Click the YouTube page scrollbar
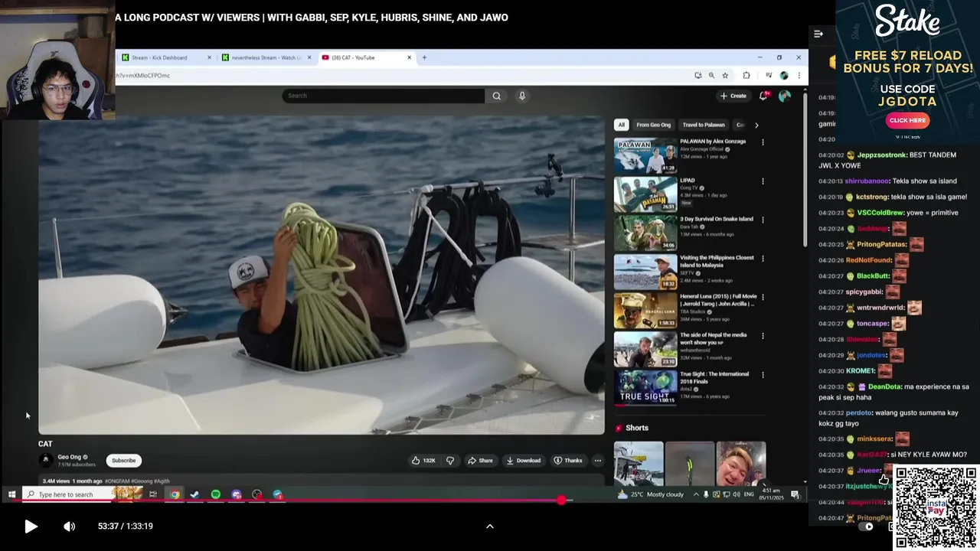Image resolution: width=980 pixels, height=551 pixels. [805, 168]
